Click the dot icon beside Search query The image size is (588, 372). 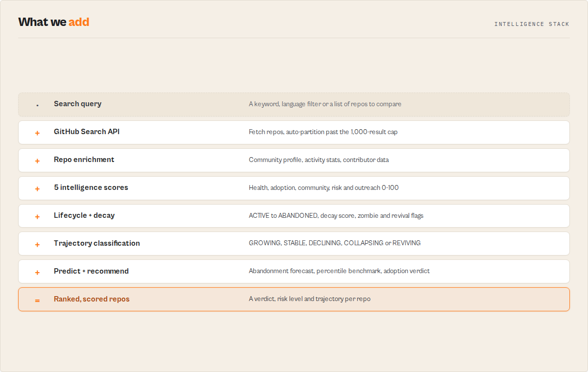pyautogui.click(x=37, y=105)
